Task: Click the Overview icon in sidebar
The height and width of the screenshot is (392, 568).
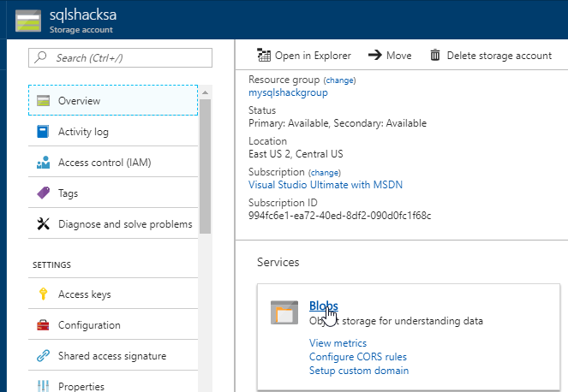Action: [43, 101]
